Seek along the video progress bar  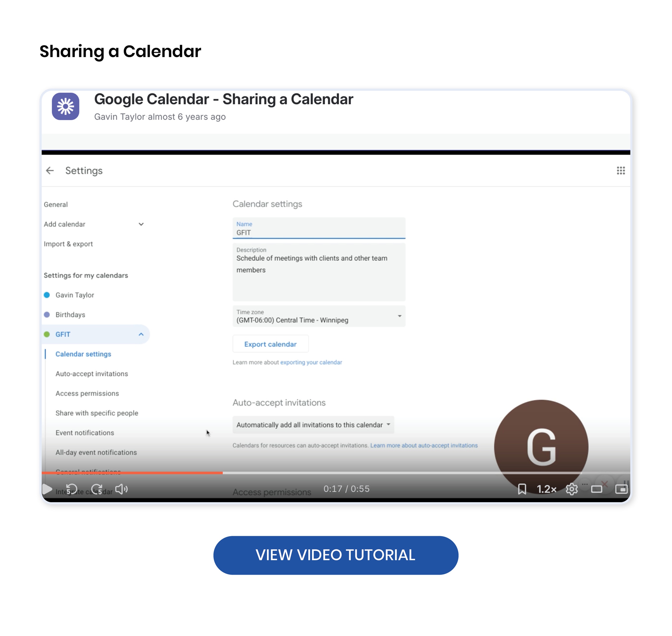[x=335, y=473]
